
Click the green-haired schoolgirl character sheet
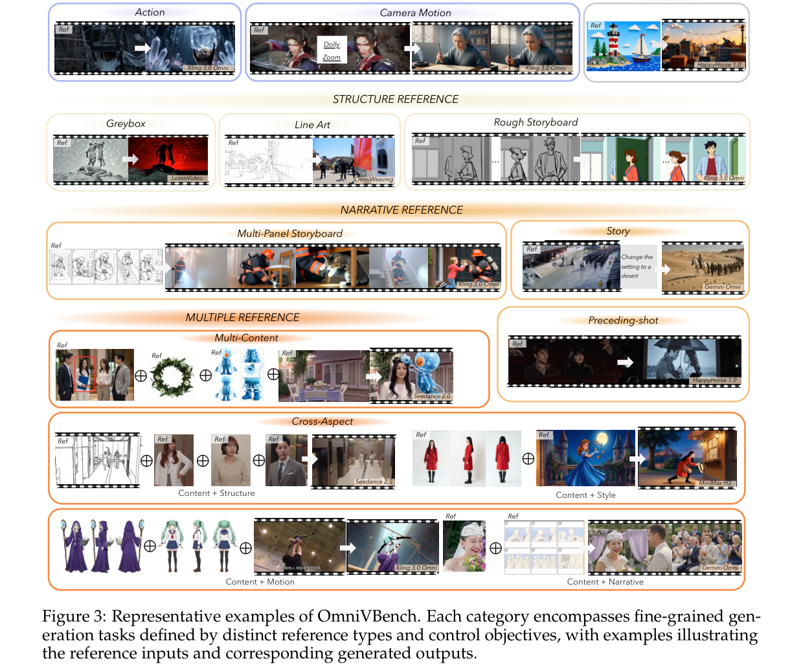198,546
